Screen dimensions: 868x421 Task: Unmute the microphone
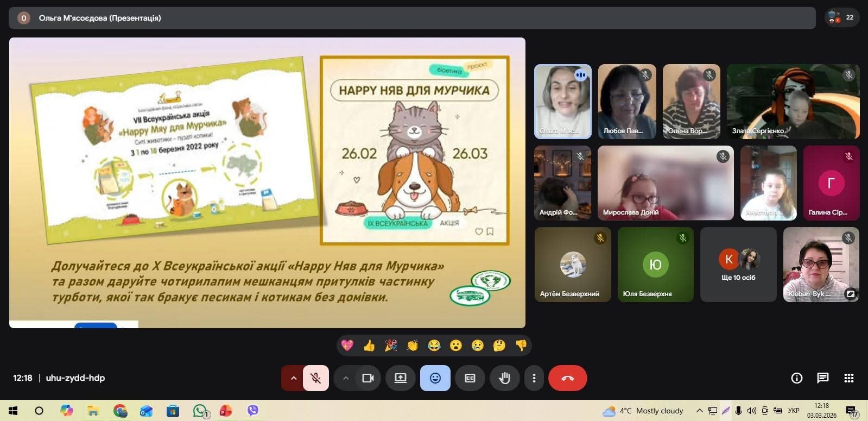pyautogui.click(x=316, y=378)
